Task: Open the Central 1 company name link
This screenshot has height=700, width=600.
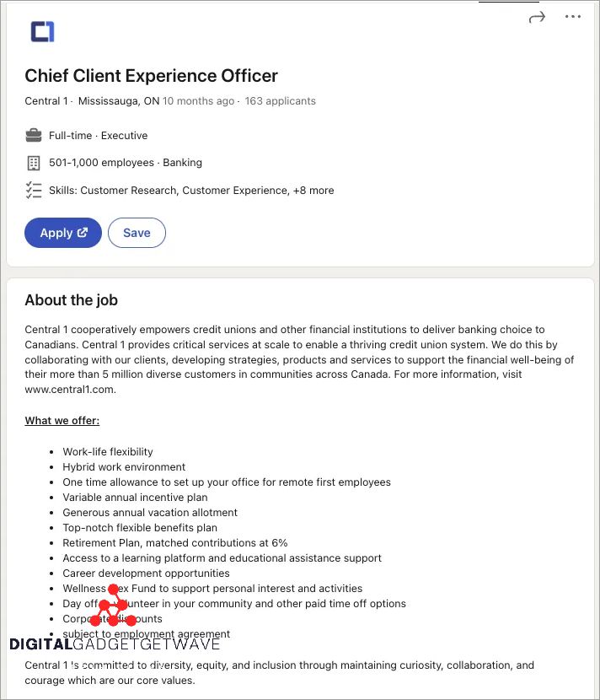Action: pos(46,101)
